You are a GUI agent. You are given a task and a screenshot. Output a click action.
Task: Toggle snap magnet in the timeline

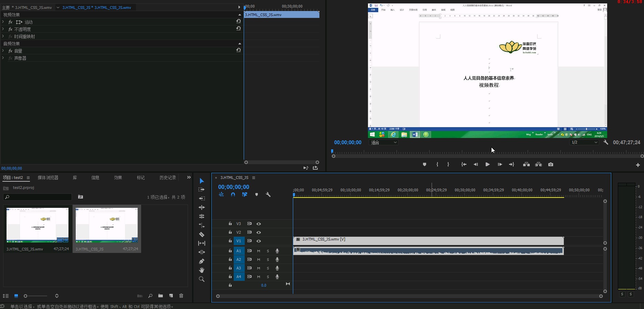pos(233,194)
